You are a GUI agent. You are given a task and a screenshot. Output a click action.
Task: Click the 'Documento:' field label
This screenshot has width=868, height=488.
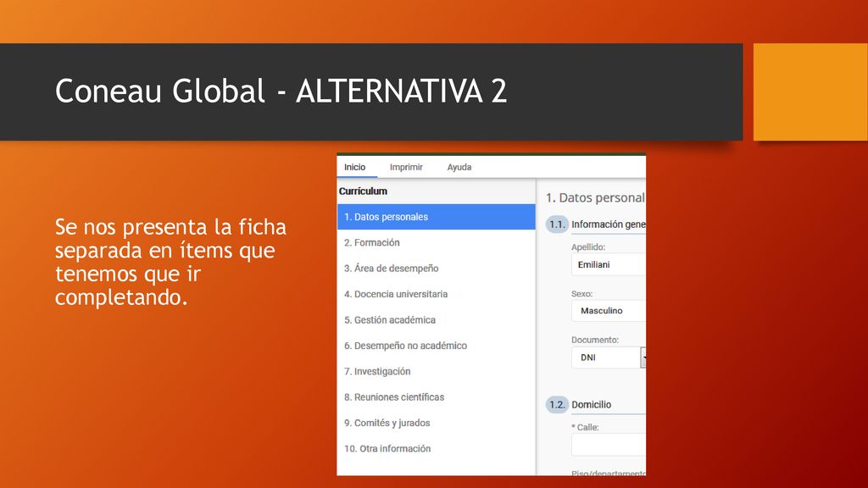point(595,340)
